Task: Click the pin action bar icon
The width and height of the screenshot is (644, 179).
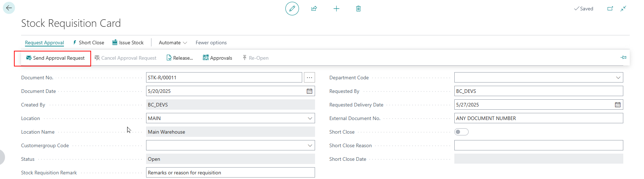Action: [x=623, y=58]
